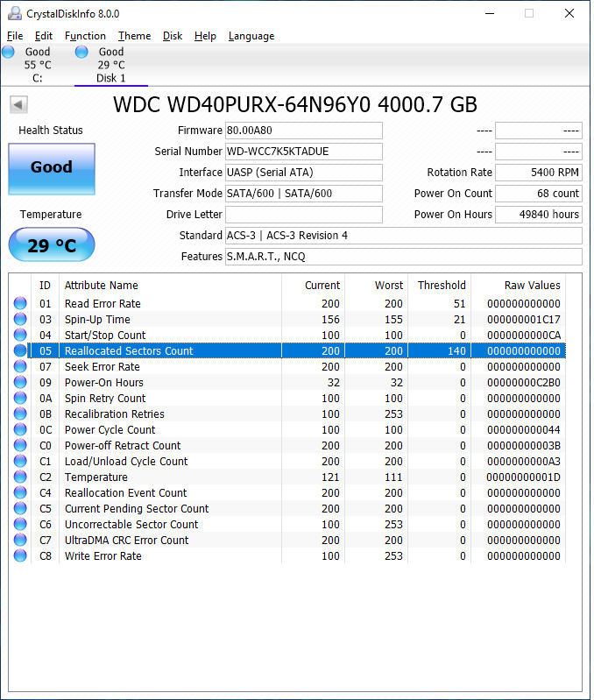This screenshot has height=700, width=594.
Task: Click the Attribute Name column header
Action: [x=170, y=286]
